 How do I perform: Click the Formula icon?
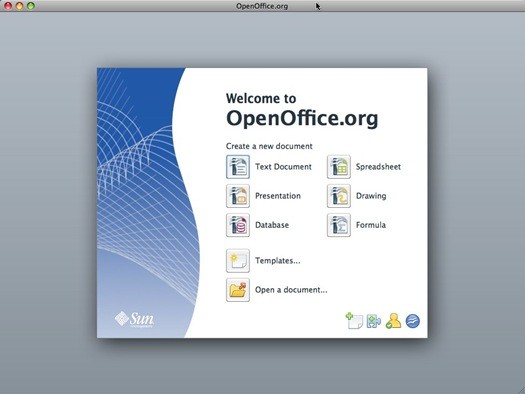(339, 225)
